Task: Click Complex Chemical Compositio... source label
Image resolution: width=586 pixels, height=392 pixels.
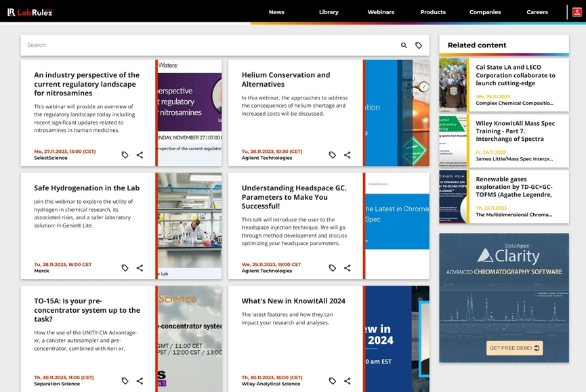Action: [514, 103]
